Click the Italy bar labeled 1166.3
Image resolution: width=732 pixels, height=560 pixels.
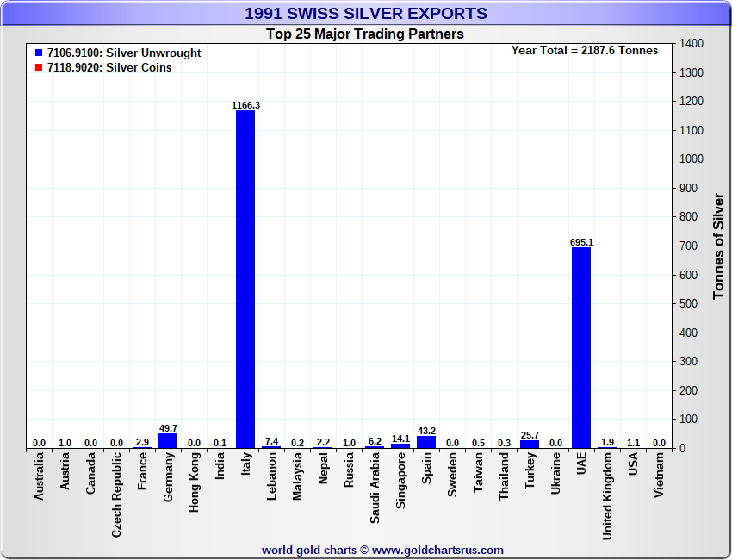[245, 279]
